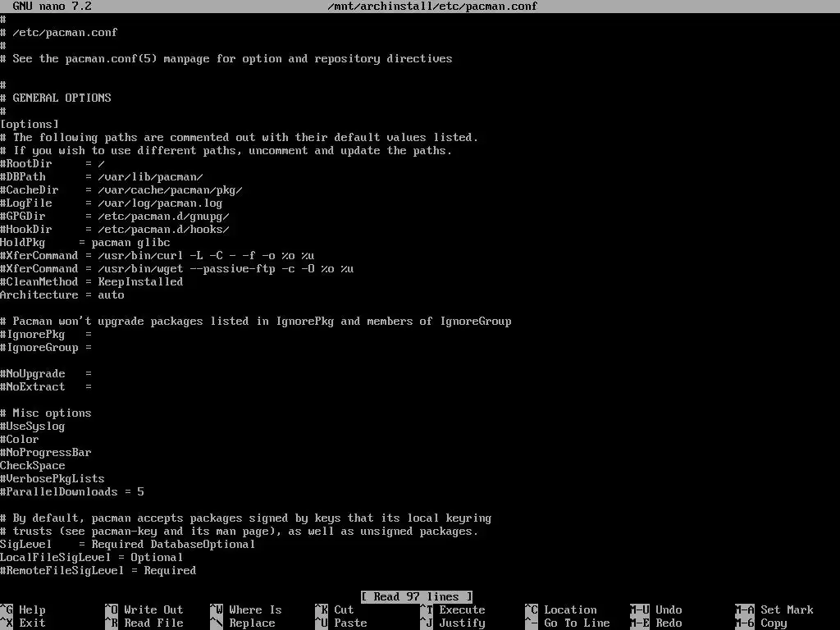Click the 'trusts (see pacman-key' comment line

point(240,532)
